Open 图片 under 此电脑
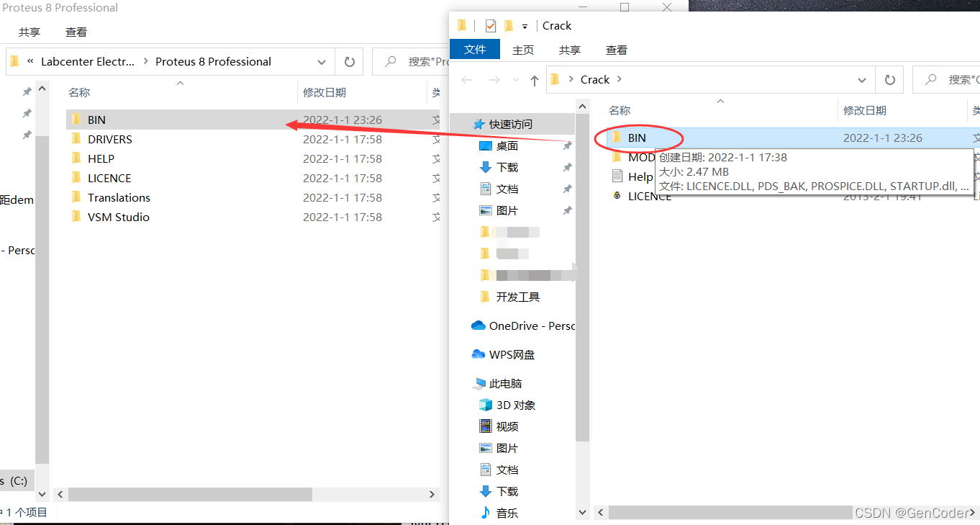980x525 pixels. pyautogui.click(x=507, y=448)
